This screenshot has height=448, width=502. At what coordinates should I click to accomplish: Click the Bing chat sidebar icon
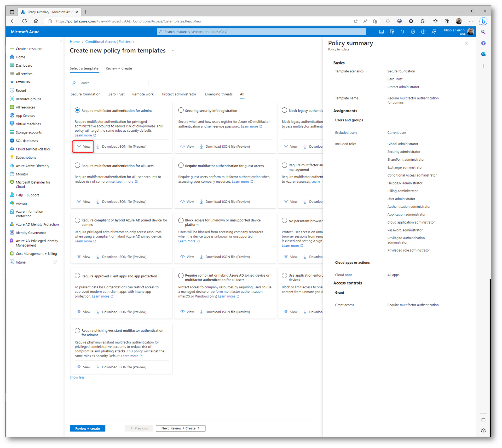click(483, 21)
